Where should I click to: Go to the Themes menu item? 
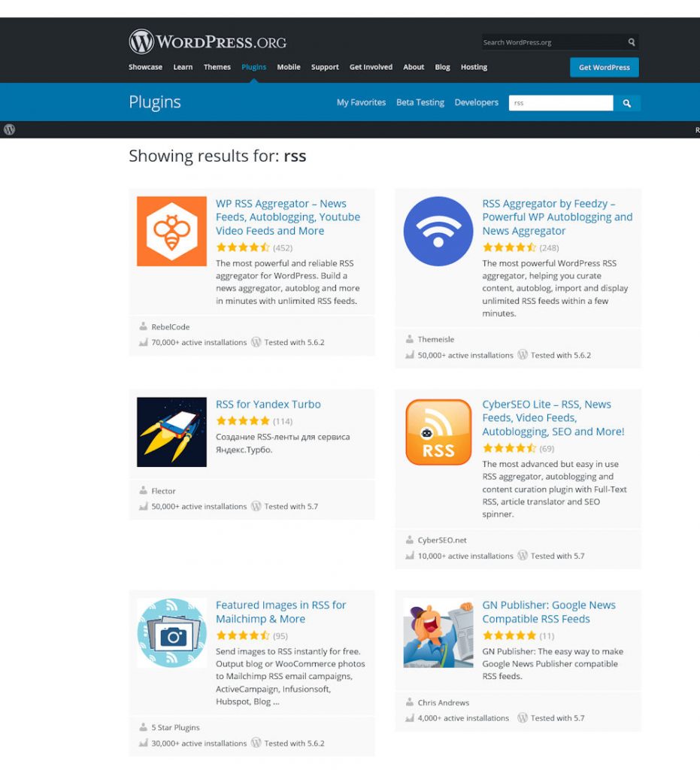[217, 67]
